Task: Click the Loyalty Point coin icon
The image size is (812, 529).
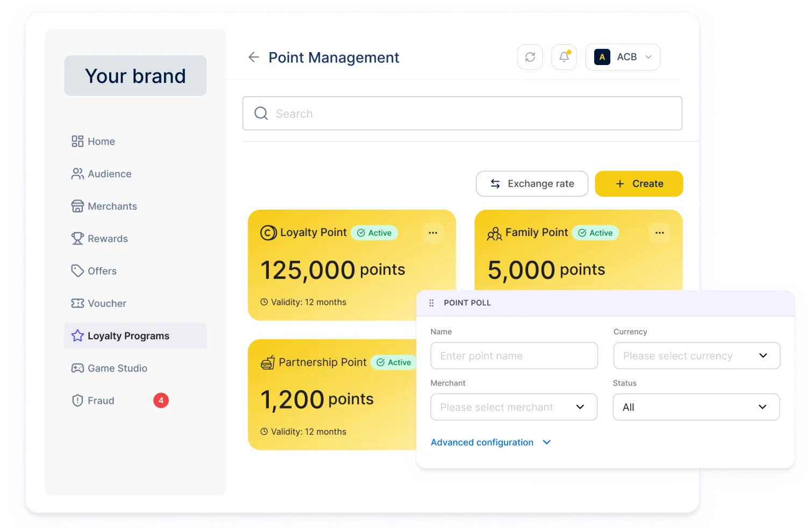Action: pos(268,233)
